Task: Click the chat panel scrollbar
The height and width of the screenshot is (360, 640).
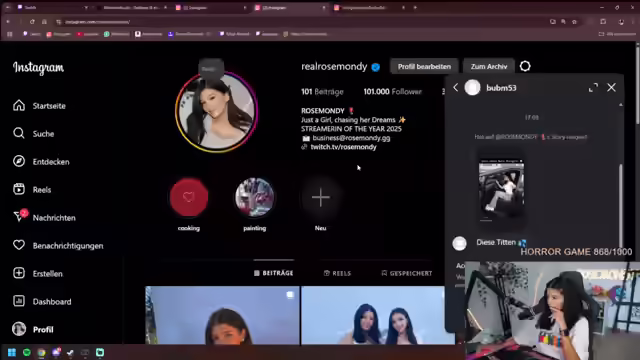Action: tap(620, 204)
